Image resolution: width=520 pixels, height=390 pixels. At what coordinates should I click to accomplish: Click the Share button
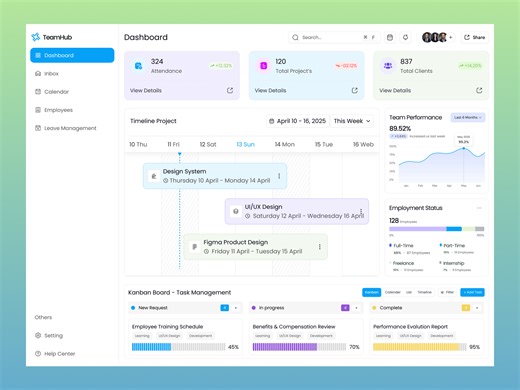coord(475,37)
